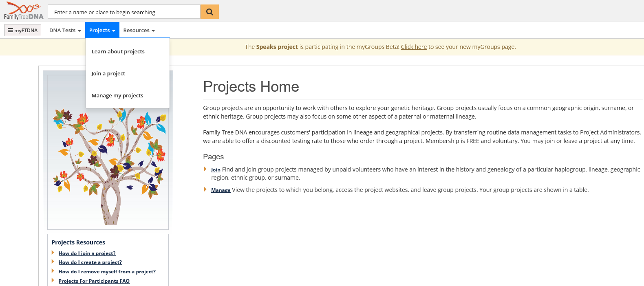Expand the Resources dropdown
This screenshot has width=644, height=286.
pos(139,31)
